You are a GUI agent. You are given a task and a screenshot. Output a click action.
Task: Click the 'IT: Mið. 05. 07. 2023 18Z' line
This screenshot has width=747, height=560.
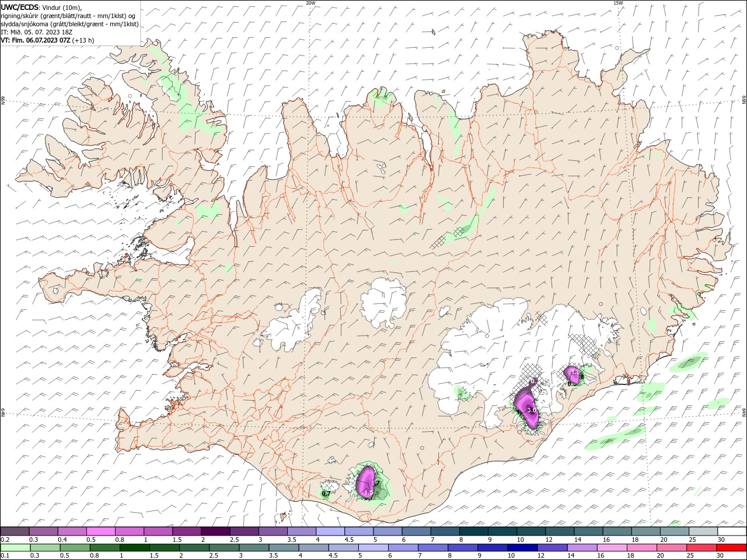tap(36, 32)
